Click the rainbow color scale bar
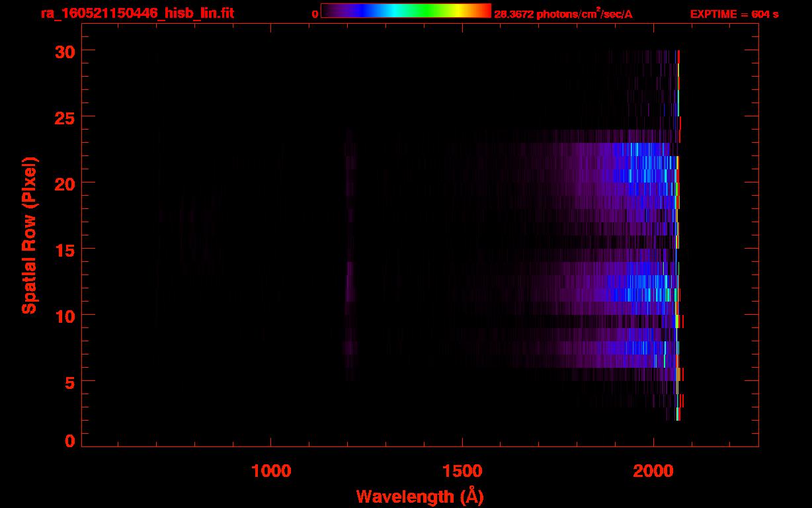 point(406,11)
